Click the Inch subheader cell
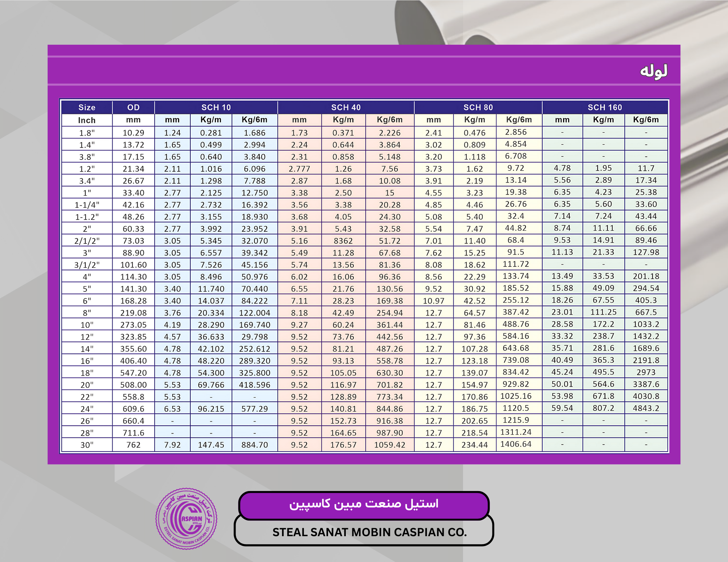 pyautogui.click(x=87, y=120)
